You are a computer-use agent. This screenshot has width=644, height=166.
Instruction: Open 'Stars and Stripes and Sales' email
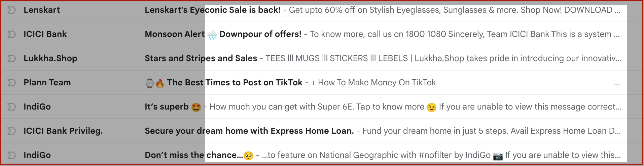pyautogui.click(x=201, y=58)
